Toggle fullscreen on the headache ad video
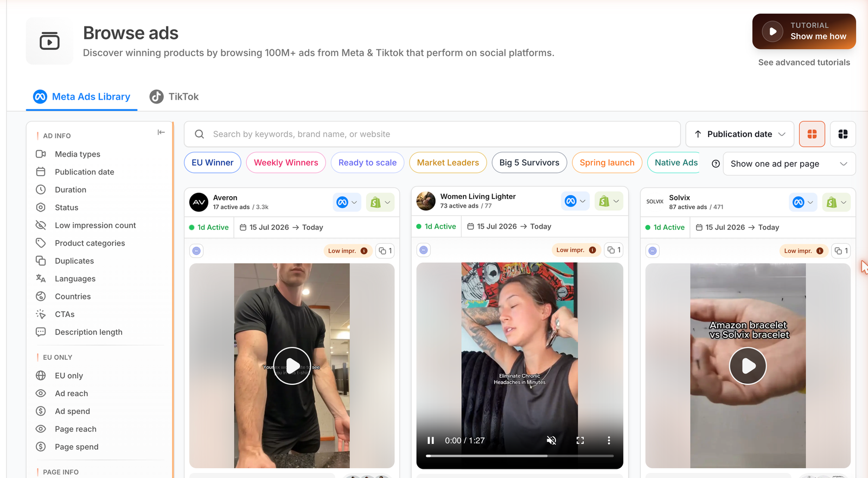The image size is (868, 478). pyautogui.click(x=580, y=441)
